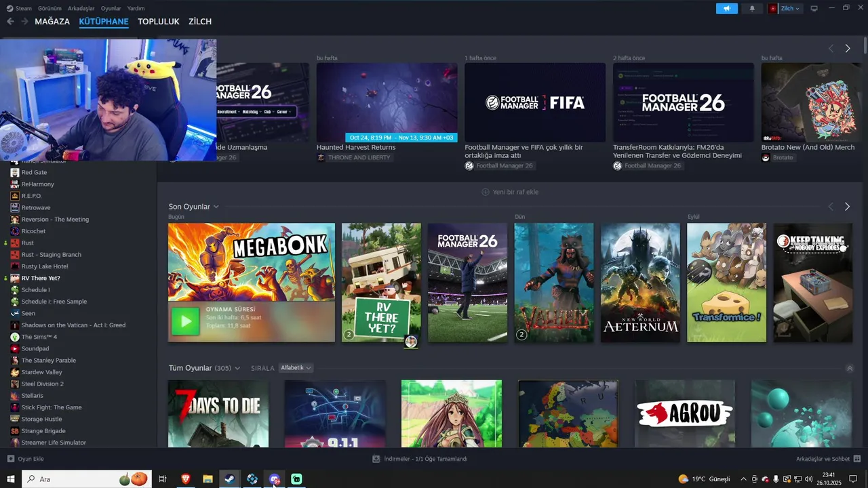The height and width of the screenshot is (488, 868).
Task: Click the Windows search box Ara
Action: pos(86,479)
